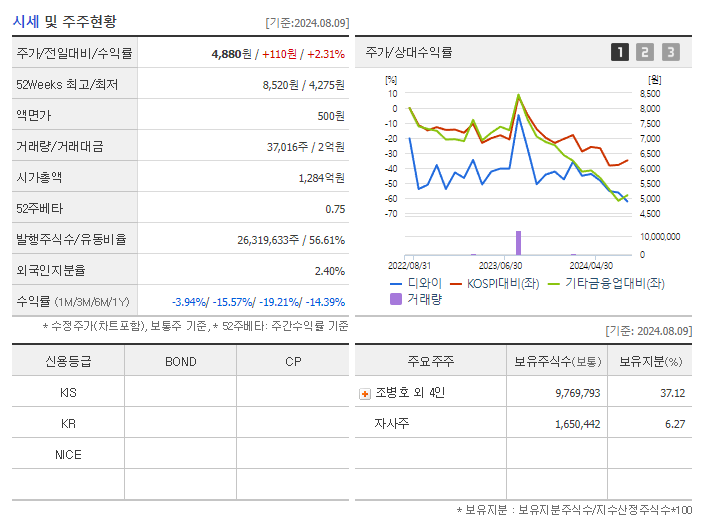Image resolution: width=702 pixels, height=525 pixels.
Task: Click the 보유주식수(보통) column header
Action: (557, 361)
